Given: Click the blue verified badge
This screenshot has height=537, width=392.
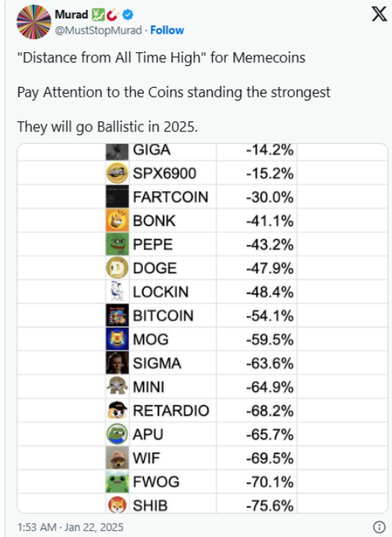Looking at the screenshot, I should click(128, 15).
